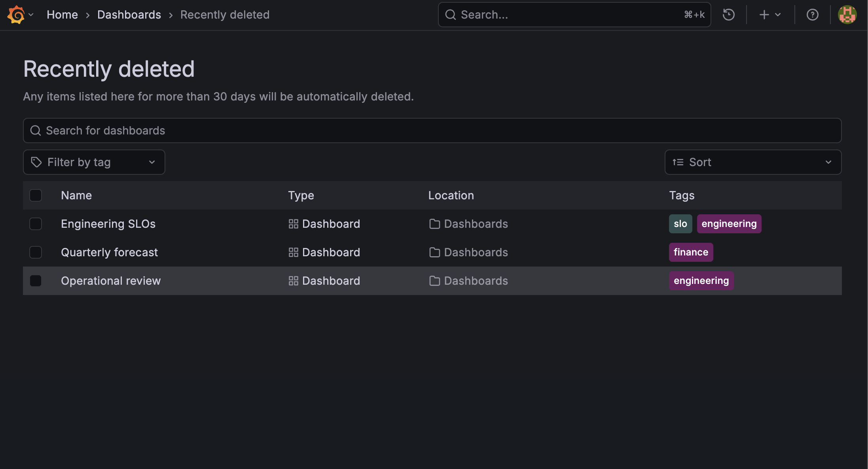Navigate to Dashboards breadcrumb item

(x=129, y=15)
